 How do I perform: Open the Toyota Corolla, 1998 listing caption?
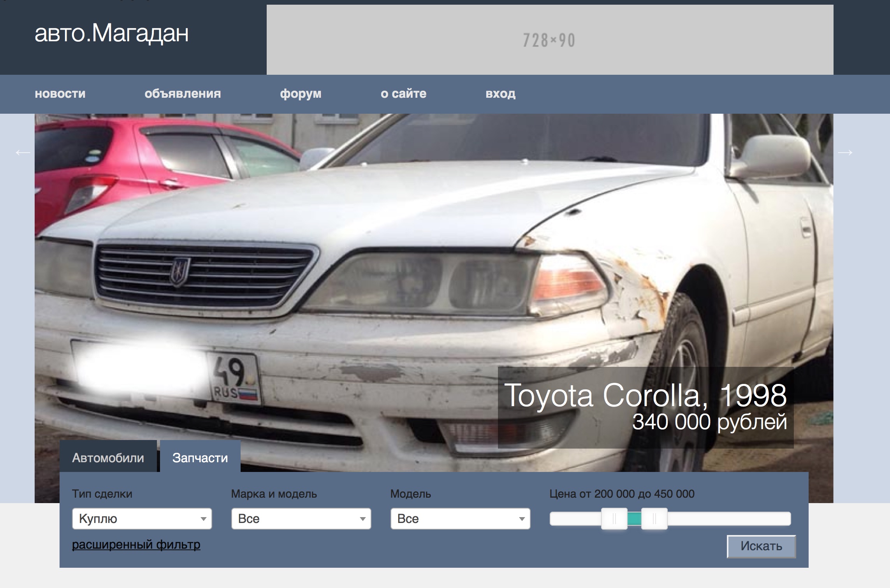[x=645, y=407]
